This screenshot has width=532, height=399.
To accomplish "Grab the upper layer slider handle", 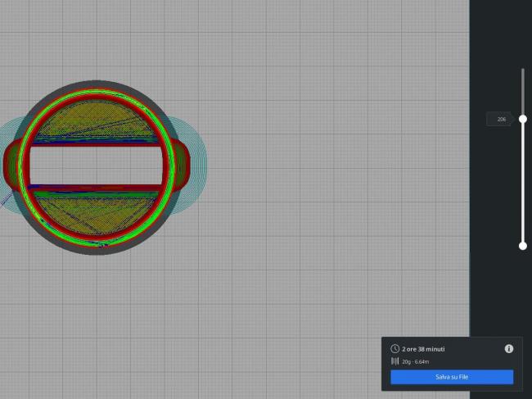I will click(x=523, y=119).
